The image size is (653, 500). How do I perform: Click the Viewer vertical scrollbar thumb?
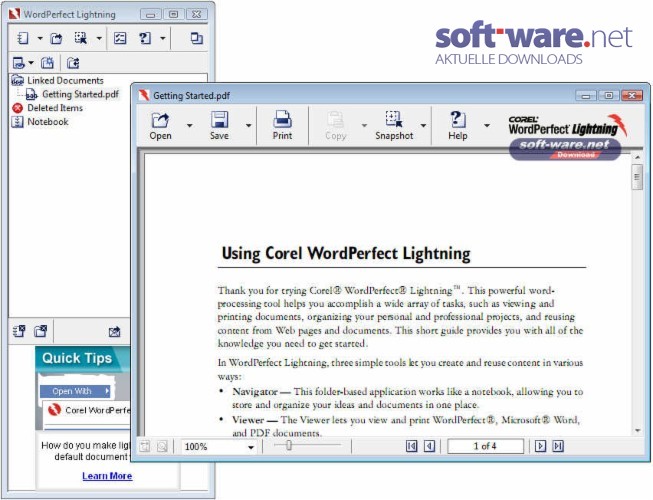click(x=637, y=177)
